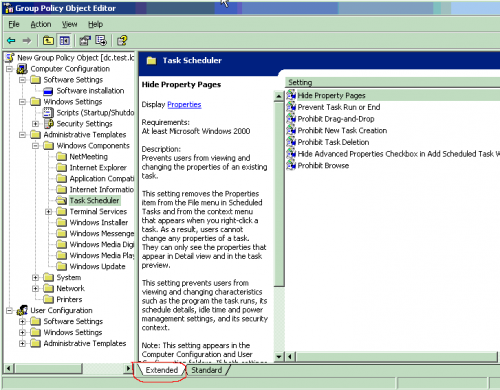
Task: Click the Software installation item icon
Action: (48, 91)
